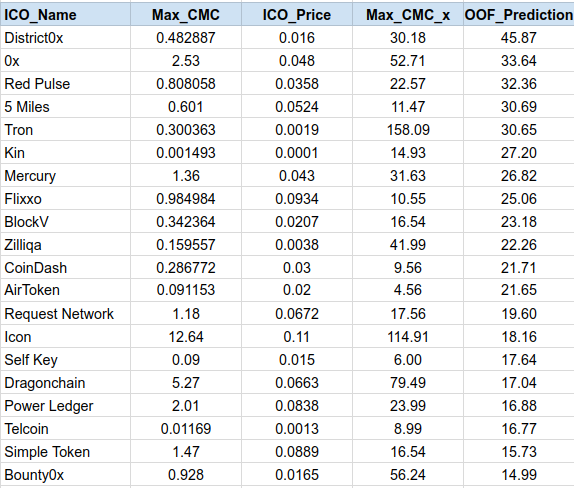Click the Dragonchain name cell
The width and height of the screenshot is (574, 488).
click(x=65, y=383)
